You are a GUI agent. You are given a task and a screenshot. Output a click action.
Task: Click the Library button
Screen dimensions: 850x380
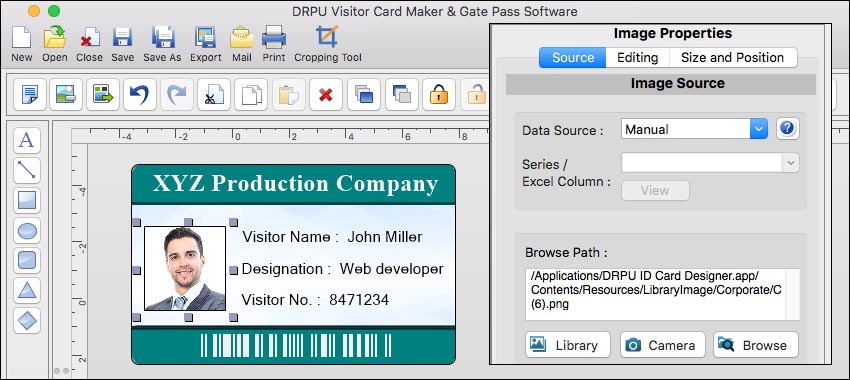[568, 345]
